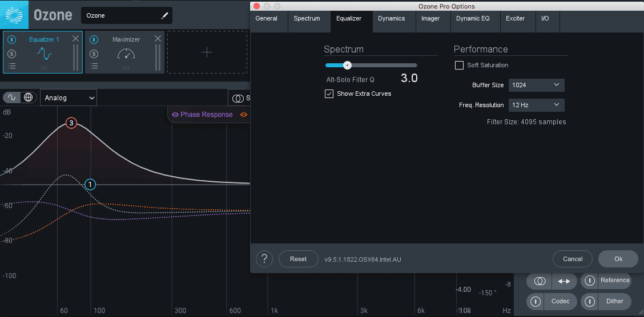Viewport: 644px width, 317px height.
Task: Toggle the orange eye visibility icon
Action: coord(244,115)
